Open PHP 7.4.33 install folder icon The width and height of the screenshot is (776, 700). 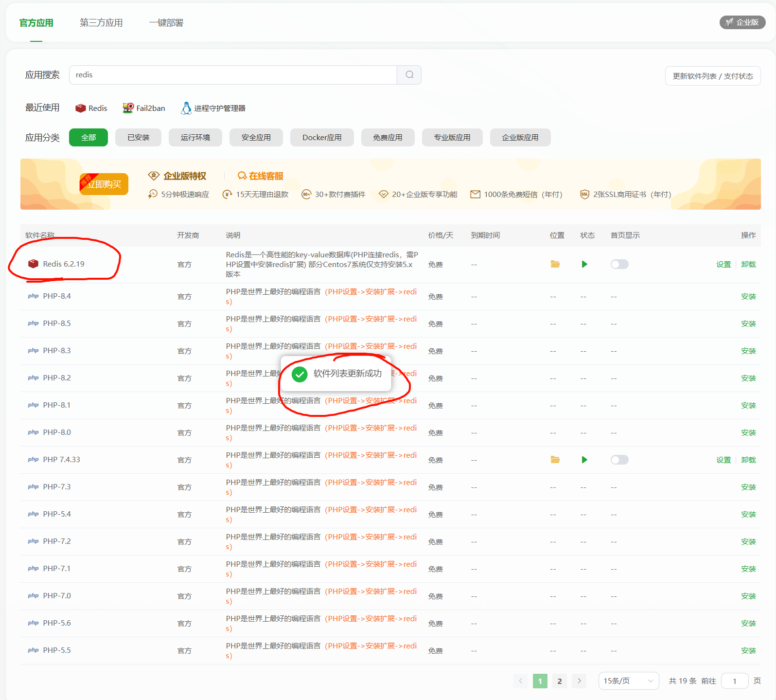coord(555,460)
